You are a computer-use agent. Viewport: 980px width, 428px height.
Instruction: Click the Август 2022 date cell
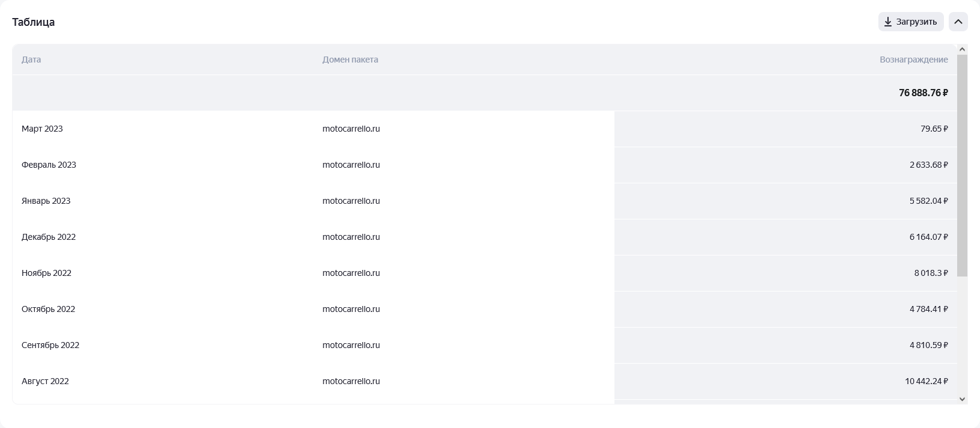(x=45, y=381)
